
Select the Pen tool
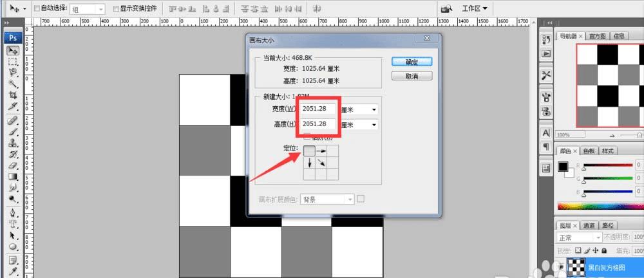13,213
